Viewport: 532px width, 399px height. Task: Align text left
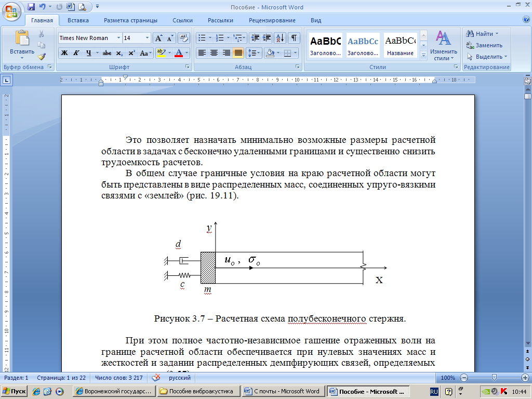click(x=202, y=53)
